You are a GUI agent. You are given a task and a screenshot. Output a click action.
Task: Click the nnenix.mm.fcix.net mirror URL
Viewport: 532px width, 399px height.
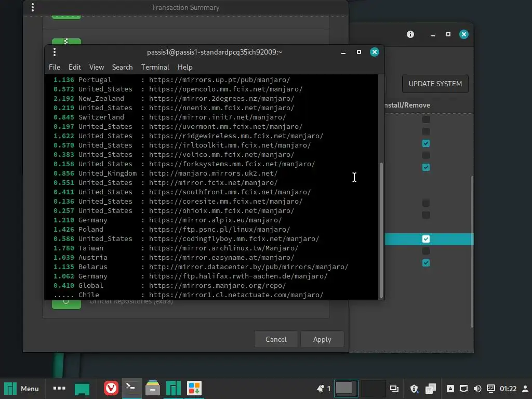(221, 108)
